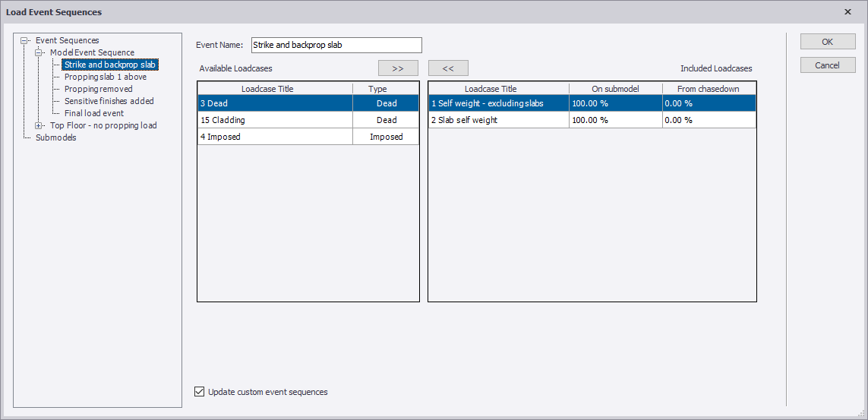Close the Load Event Sequences dialog
This screenshot has height=420, width=868.
(847, 12)
